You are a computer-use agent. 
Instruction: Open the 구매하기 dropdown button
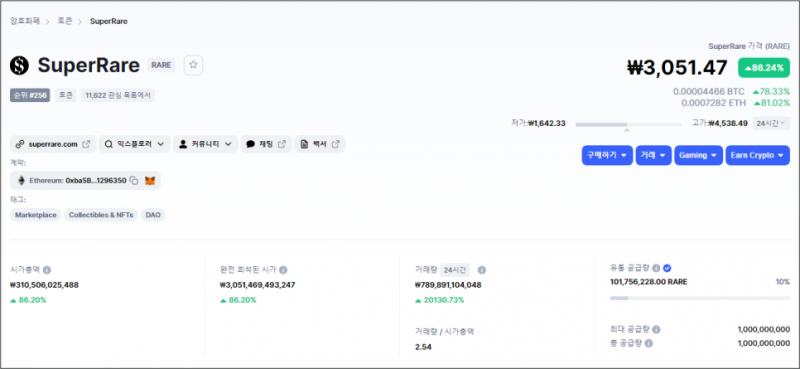click(x=607, y=155)
